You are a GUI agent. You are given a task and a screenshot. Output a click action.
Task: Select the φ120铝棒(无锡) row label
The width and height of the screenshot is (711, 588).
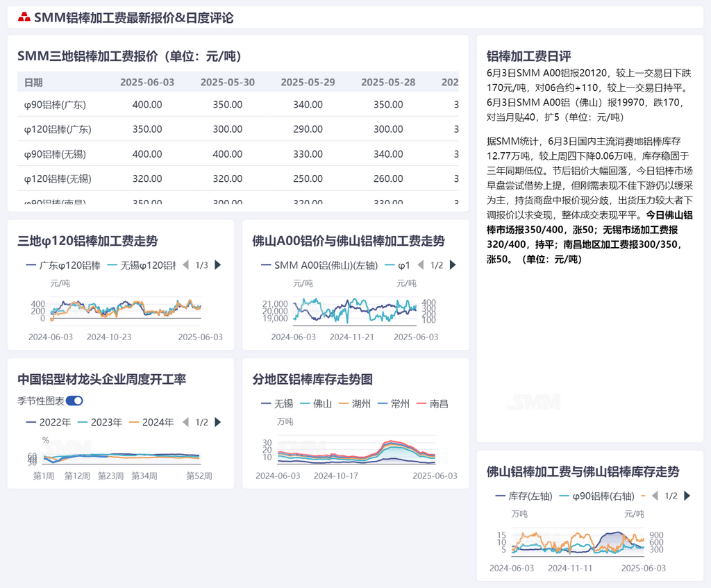click(58, 178)
